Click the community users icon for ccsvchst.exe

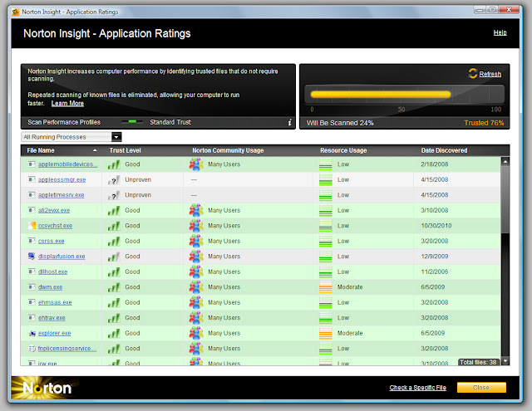pos(196,225)
